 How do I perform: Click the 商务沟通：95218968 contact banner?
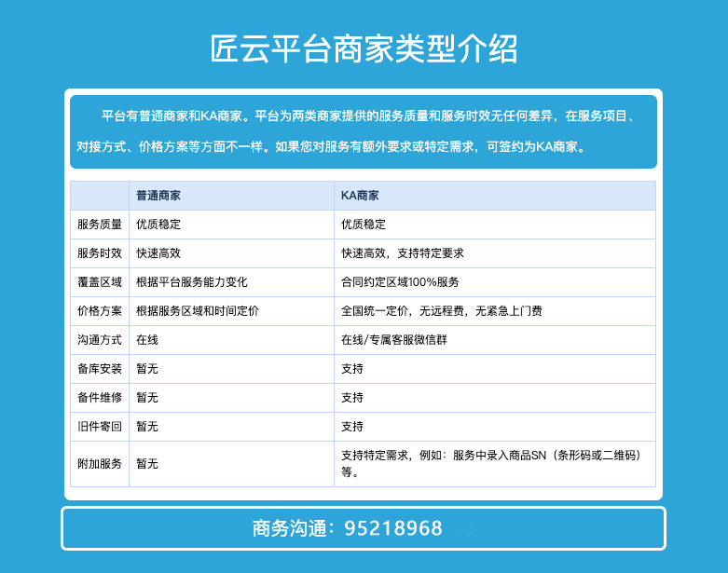pos(364,528)
